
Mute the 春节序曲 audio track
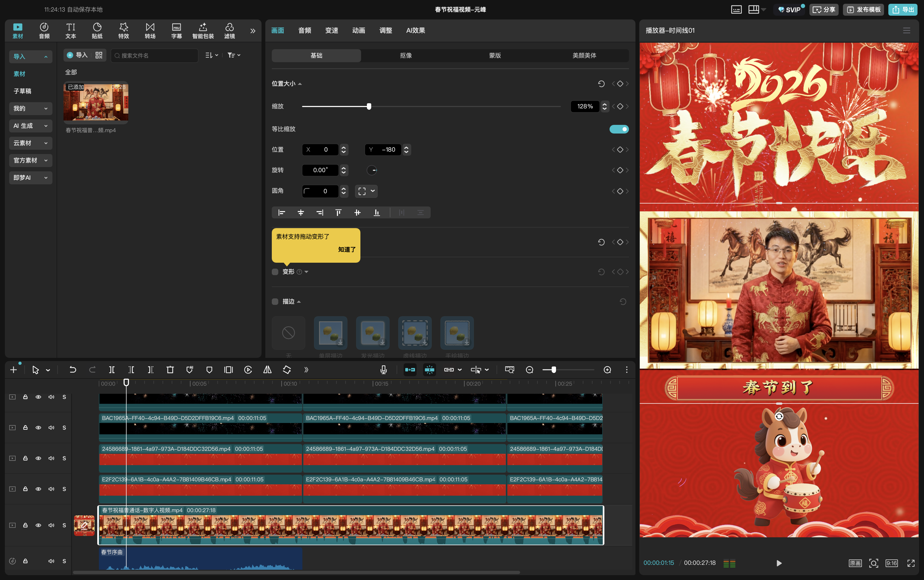pyautogui.click(x=51, y=561)
